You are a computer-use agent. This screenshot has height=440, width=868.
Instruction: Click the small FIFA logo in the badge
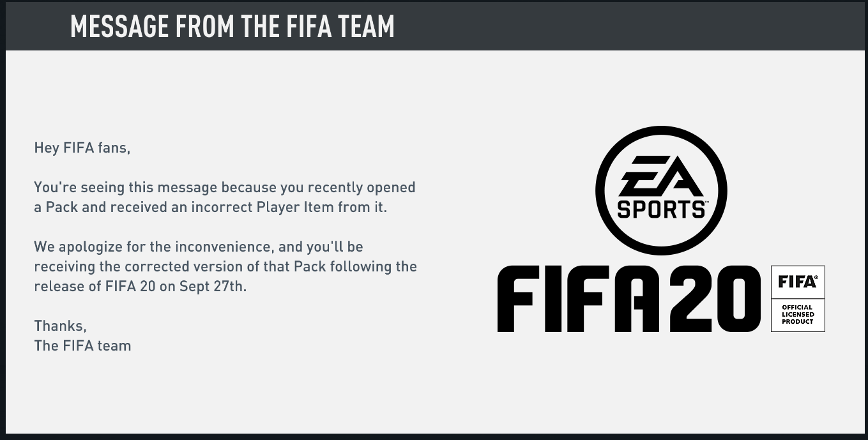(x=798, y=282)
